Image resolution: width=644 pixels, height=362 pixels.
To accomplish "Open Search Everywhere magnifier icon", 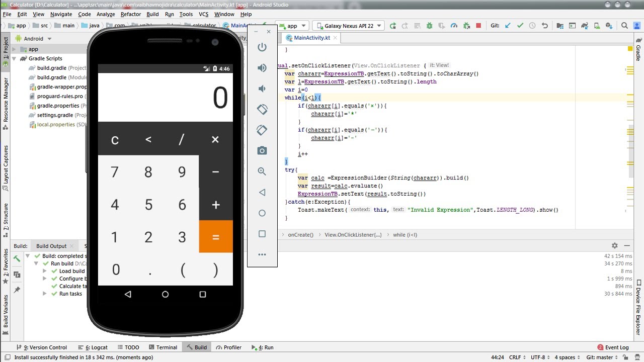I will coord(624,26).
